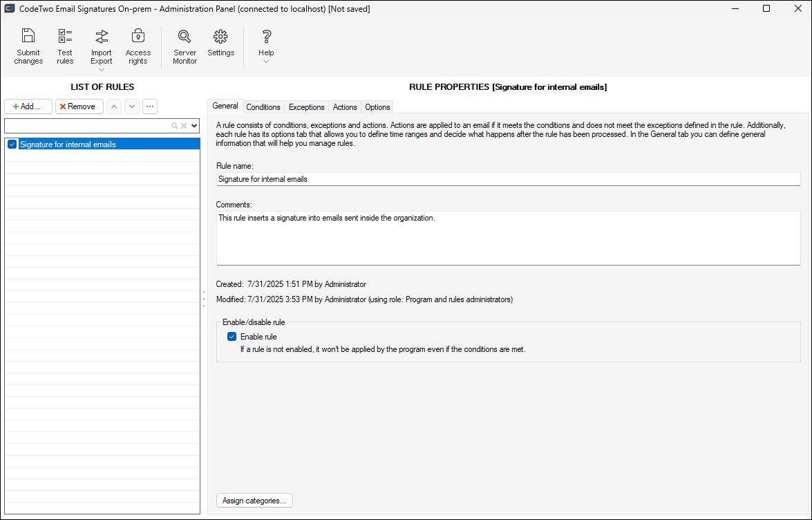
Task: Toggle the Signature for internal emails checkbox
Action: point(12,145)
